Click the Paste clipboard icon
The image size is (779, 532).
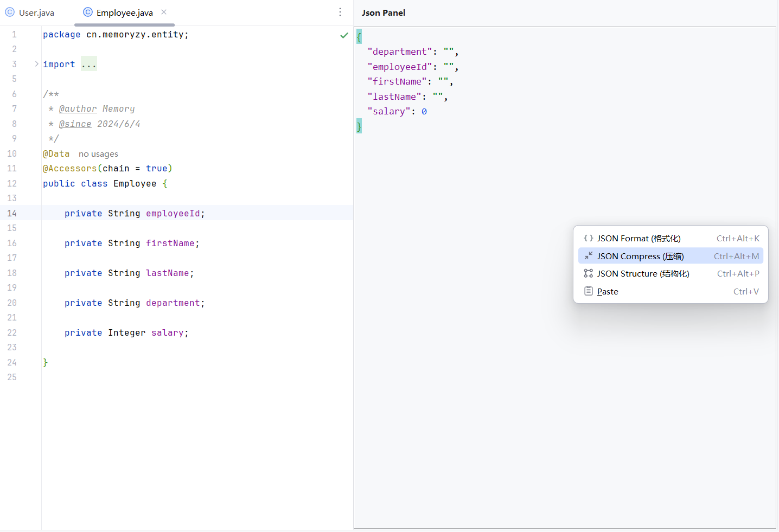588,291
